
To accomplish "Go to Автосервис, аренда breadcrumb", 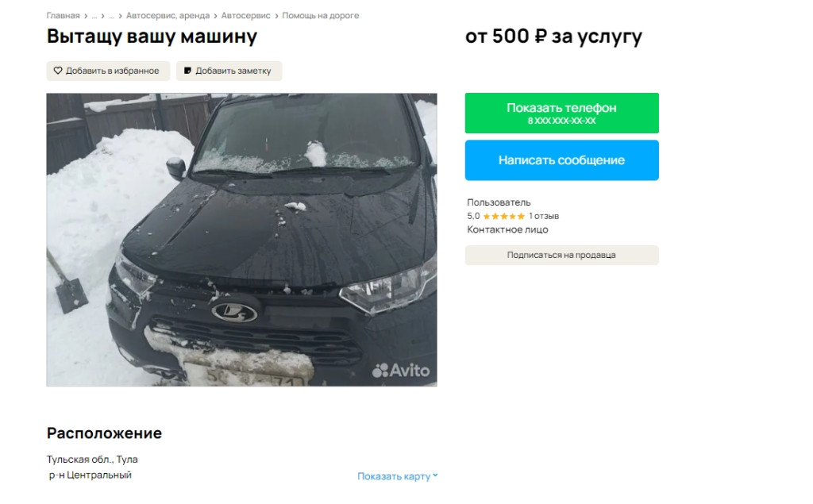I will (x=168, y=16).
